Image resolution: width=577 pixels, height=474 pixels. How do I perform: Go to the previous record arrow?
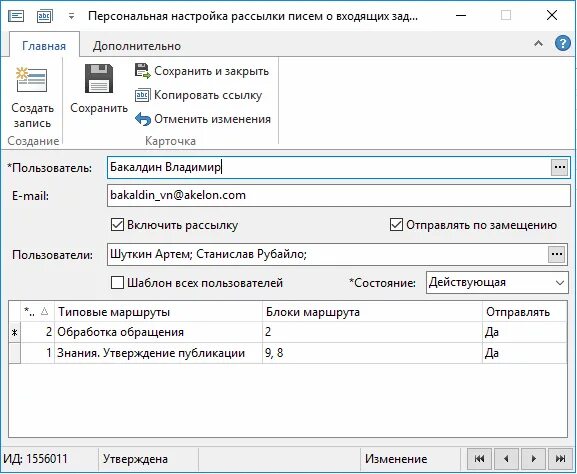(x=506, y=459)
